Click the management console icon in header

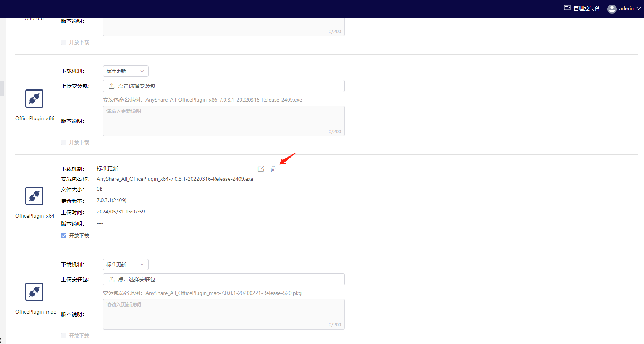567,8
